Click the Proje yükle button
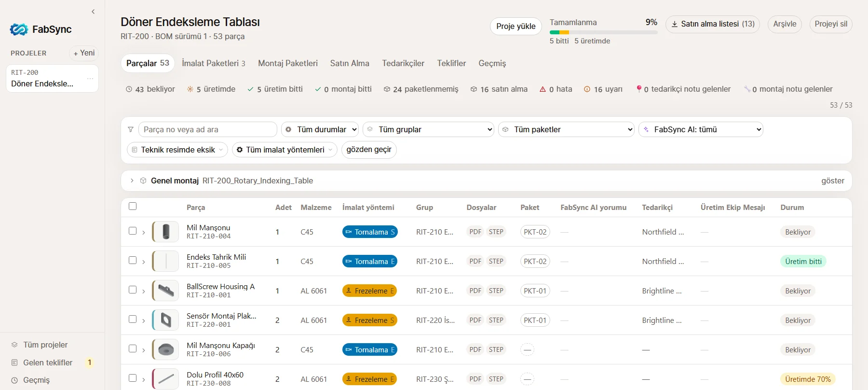The width and height of the screenshot is (868, 390). (x=516, y=26)
